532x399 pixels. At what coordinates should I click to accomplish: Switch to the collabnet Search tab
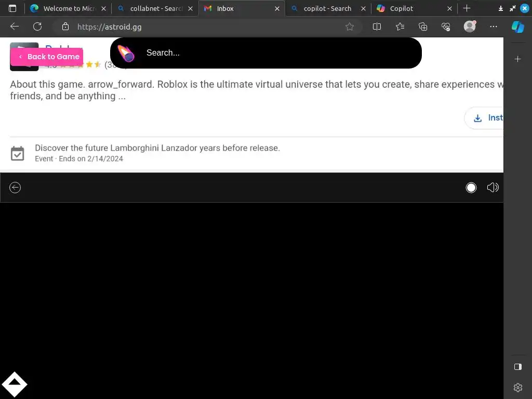point(156,8)
